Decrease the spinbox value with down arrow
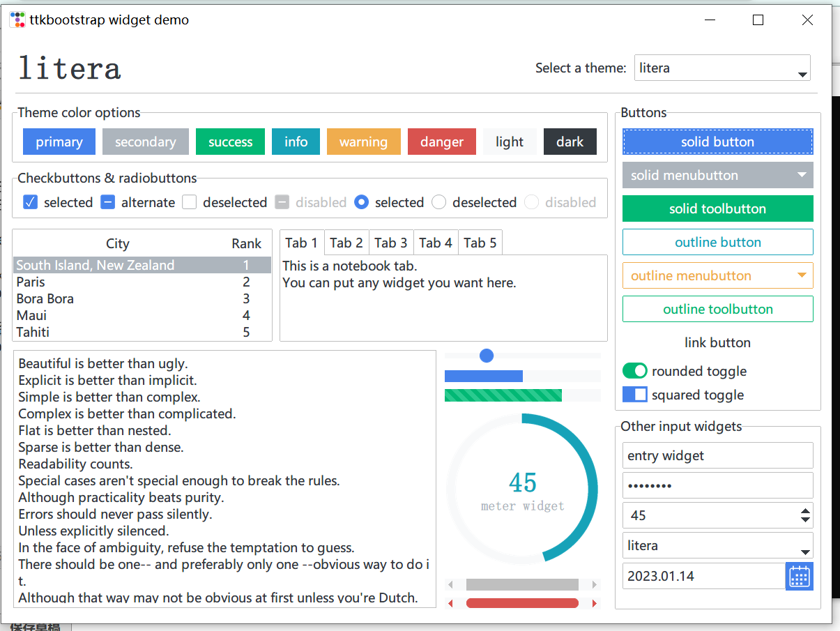This screenshot has width=840, height=631. (x=806, y=520)
